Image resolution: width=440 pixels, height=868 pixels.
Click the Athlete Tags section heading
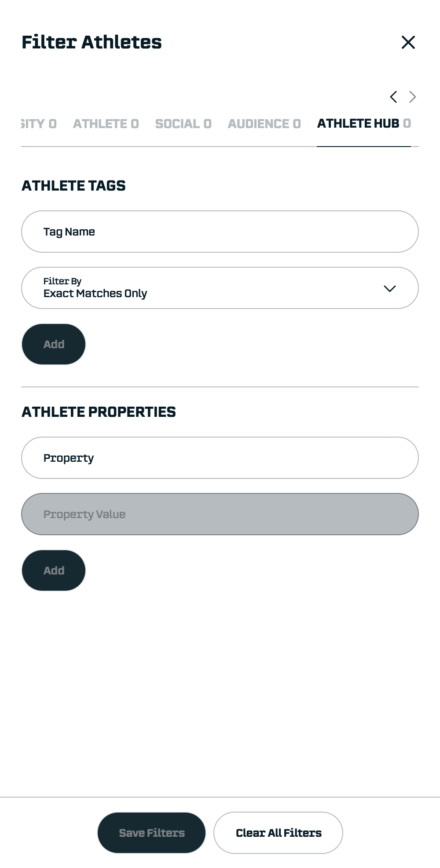coord(73,186)
